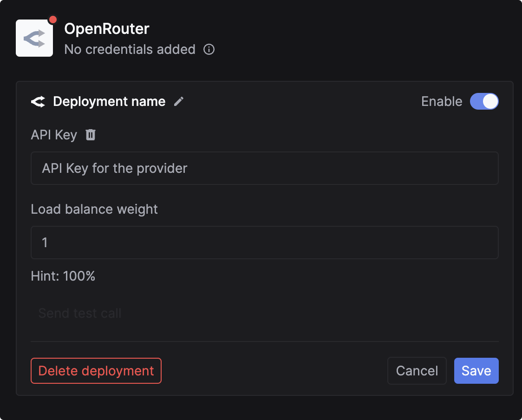Click the API Key input field
Image resolution: width=522 pixels, height=420 pixels.
[x=264, y=168]
